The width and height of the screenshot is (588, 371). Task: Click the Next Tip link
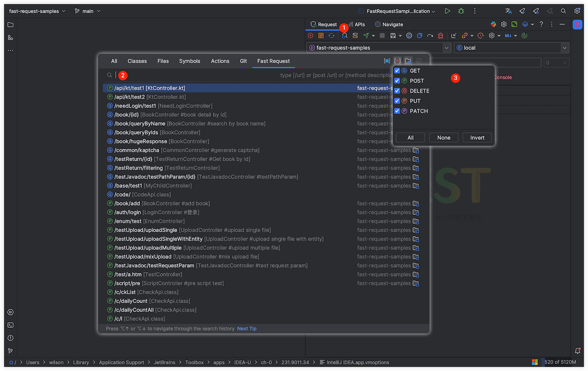pyautogui.click(x=247, y=329)
